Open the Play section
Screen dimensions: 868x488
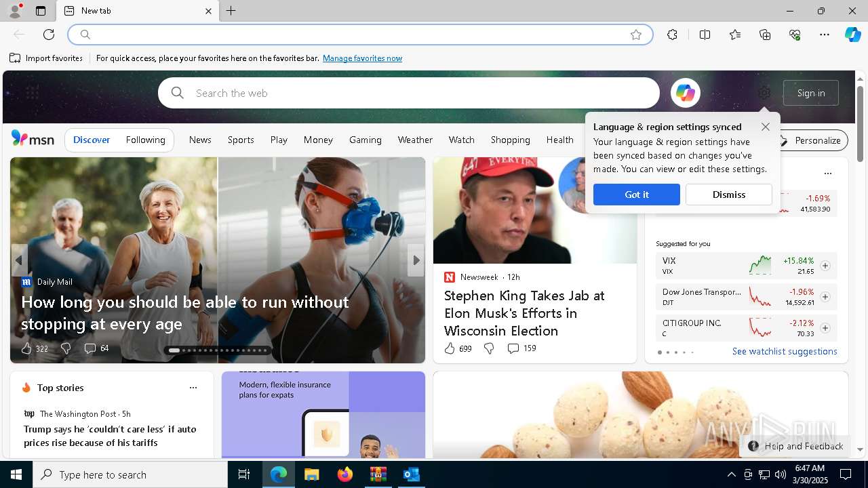click(x=279, y=140)
